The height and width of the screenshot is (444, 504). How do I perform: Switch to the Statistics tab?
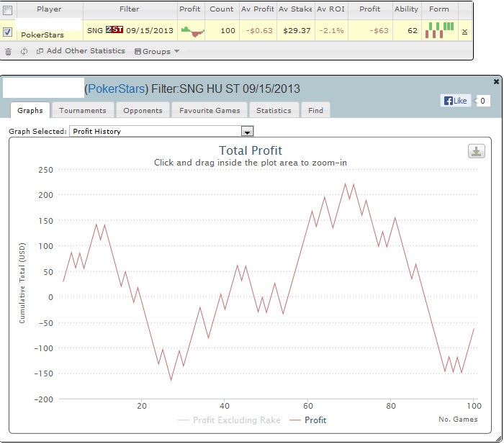click(x=274, y=110)
